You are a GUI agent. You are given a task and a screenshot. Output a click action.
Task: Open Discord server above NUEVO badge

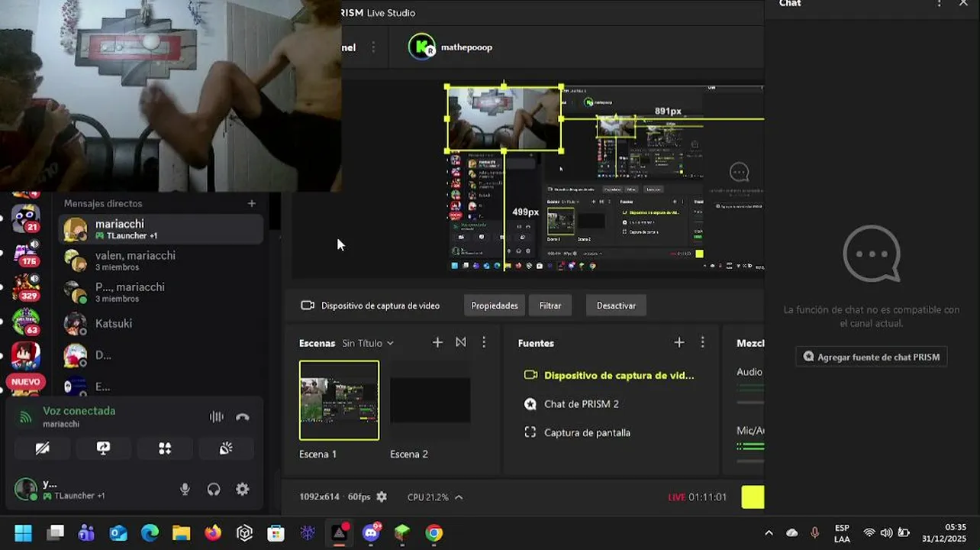[x=26, y=356]
